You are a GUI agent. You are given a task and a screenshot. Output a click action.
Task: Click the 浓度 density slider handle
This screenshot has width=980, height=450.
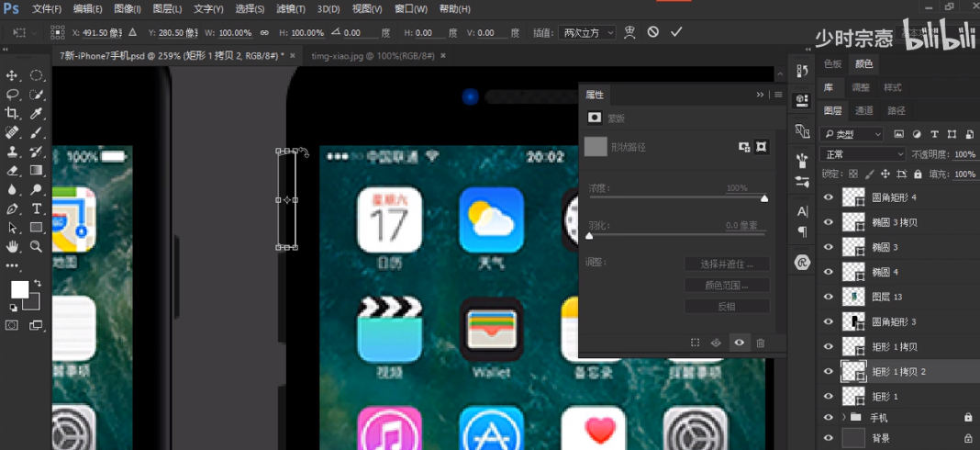764,199
